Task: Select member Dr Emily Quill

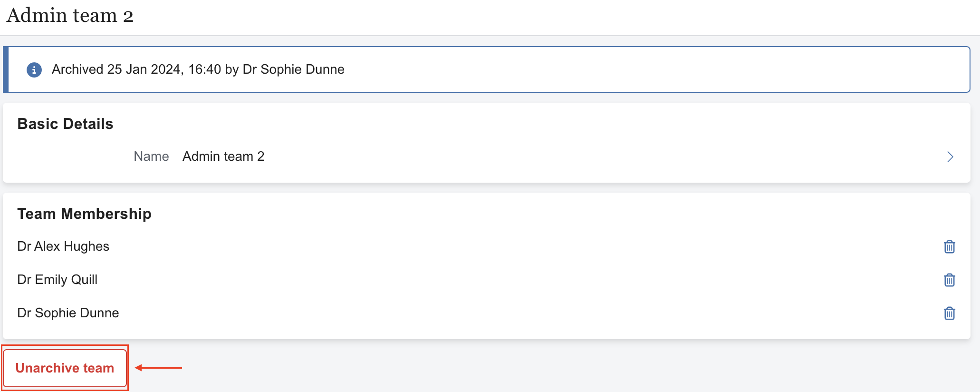Action: 57,280
